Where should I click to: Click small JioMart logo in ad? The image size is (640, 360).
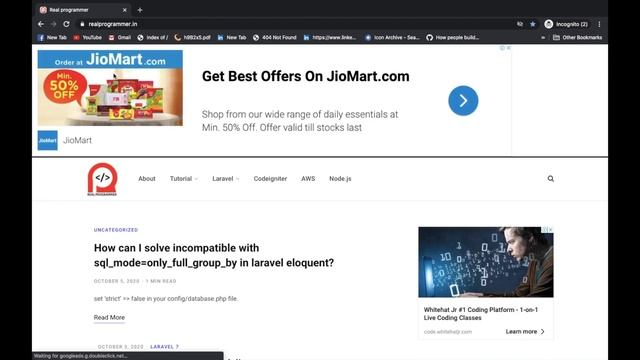click(47, 140)
